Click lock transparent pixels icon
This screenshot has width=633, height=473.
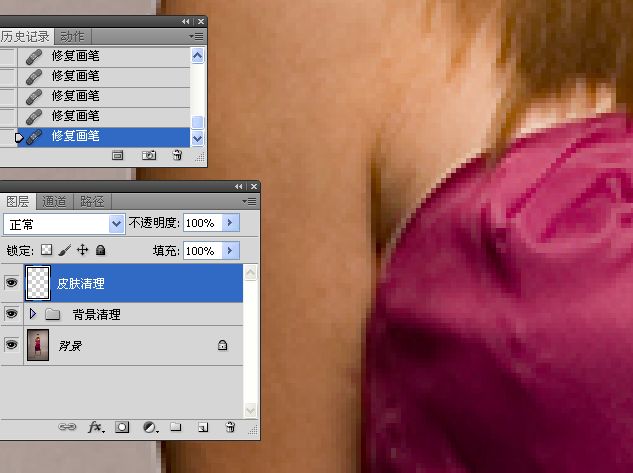tap(46, 250)
